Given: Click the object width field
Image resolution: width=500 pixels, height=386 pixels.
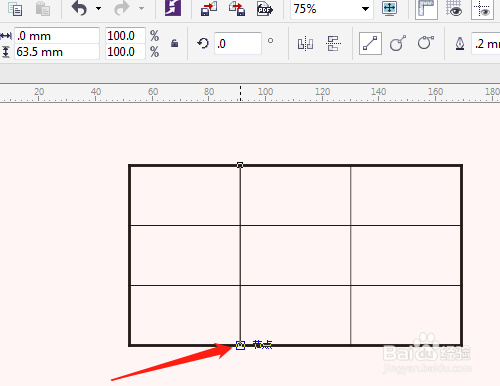Looking at the screenshot, I should [x=57, y=36].
